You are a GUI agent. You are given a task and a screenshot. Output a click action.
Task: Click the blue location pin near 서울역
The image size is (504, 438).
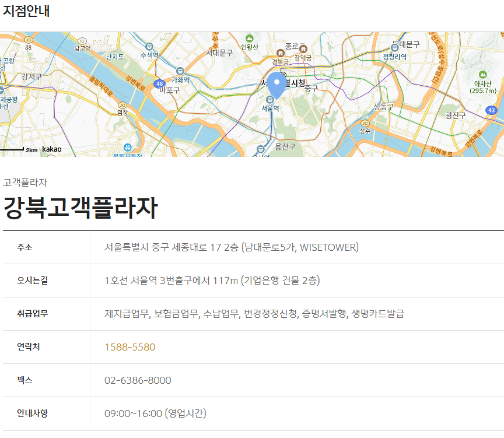276,82
